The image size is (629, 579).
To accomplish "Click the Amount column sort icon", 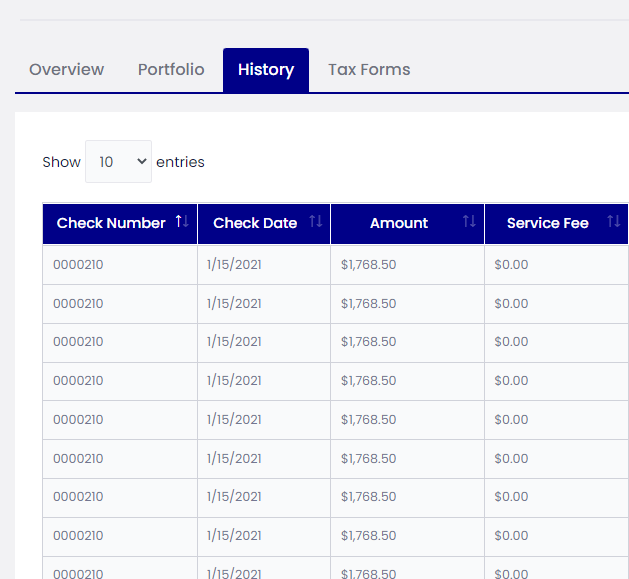I will (469, 222).
